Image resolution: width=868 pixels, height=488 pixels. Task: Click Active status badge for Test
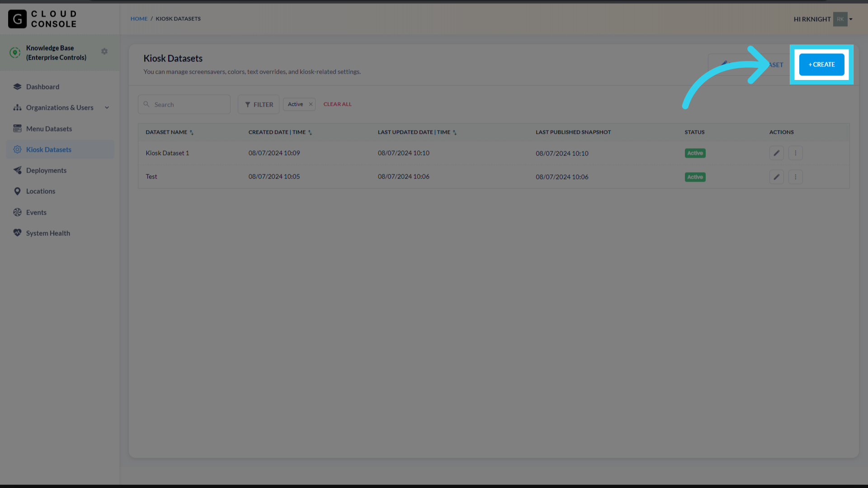click(x=695, y=177)
